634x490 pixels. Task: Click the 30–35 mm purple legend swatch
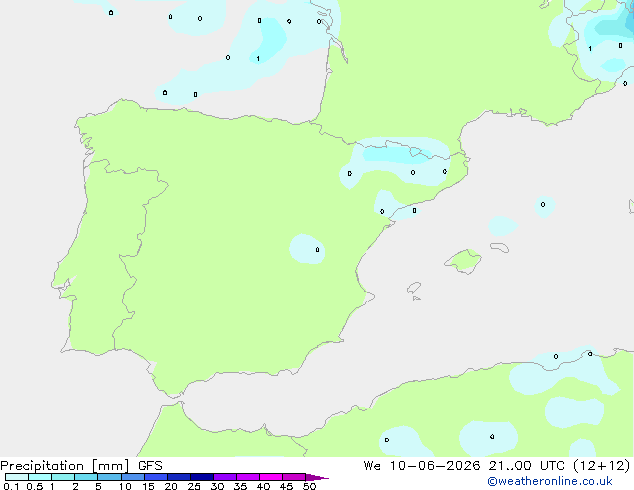(225, 477)
